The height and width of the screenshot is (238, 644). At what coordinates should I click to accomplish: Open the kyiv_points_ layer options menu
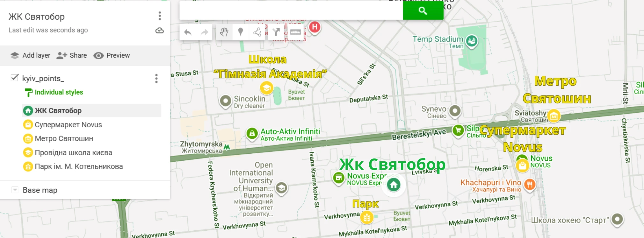(156, 79)
